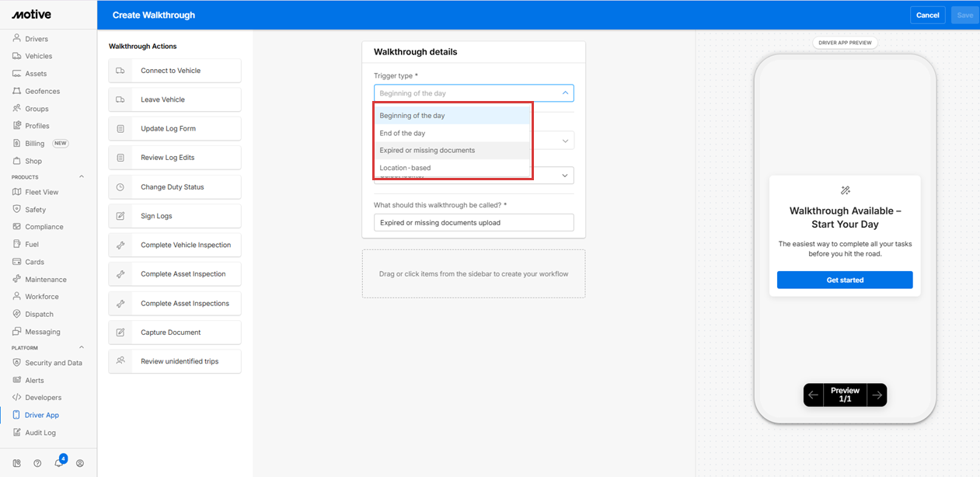Open the Maintenance menu label
This screenshot has height=477, width=980.
point(46,279)
